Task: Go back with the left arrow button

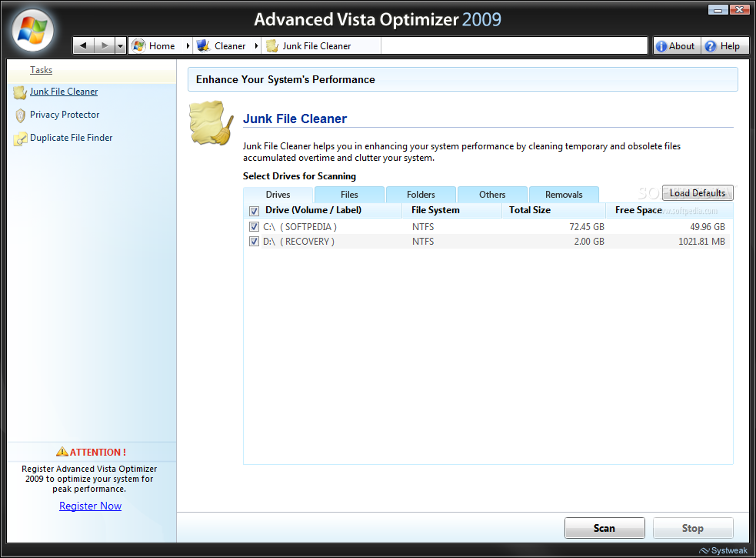Action: click(x=83, y=46)
